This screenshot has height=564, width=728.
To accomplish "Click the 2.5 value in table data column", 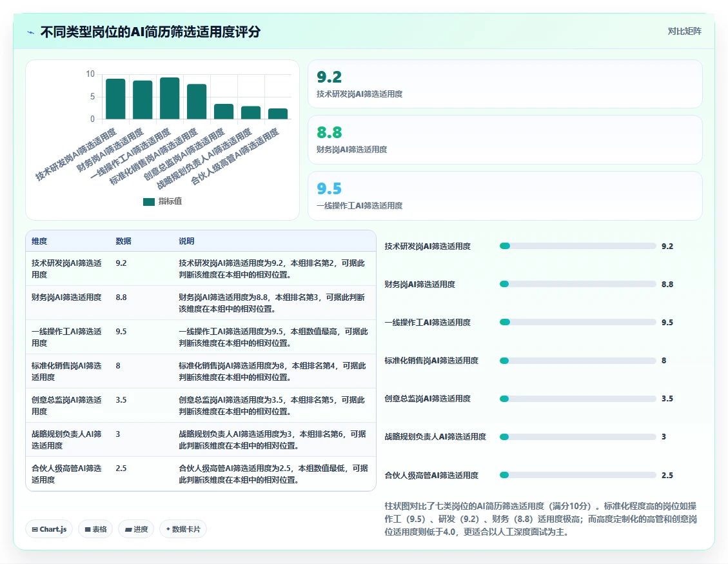I will point(121,468).
